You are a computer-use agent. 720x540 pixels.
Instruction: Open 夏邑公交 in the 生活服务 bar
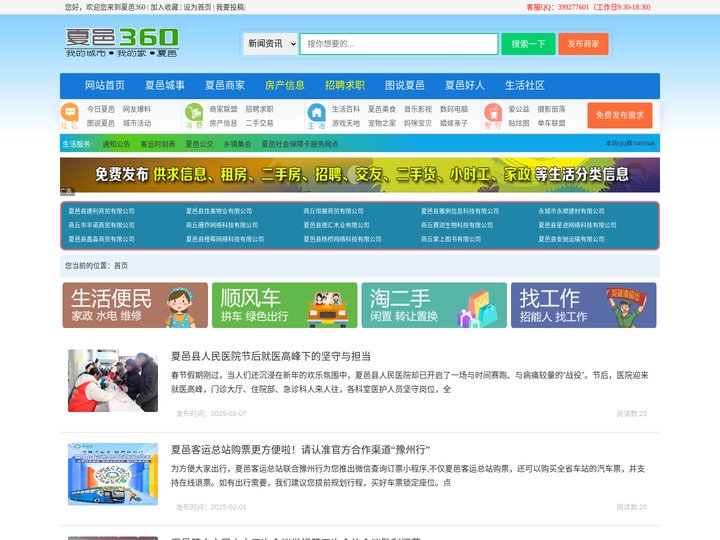tap(199, 144)
